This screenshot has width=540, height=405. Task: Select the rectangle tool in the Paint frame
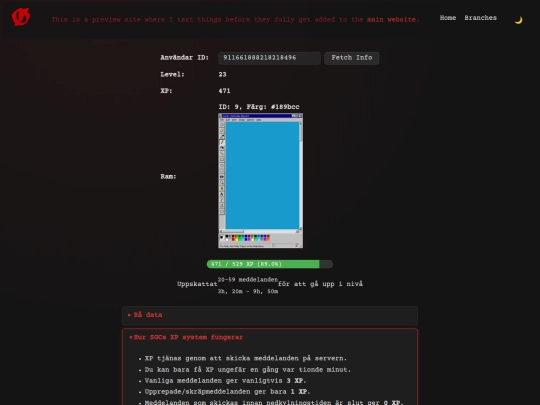(222, 159)
